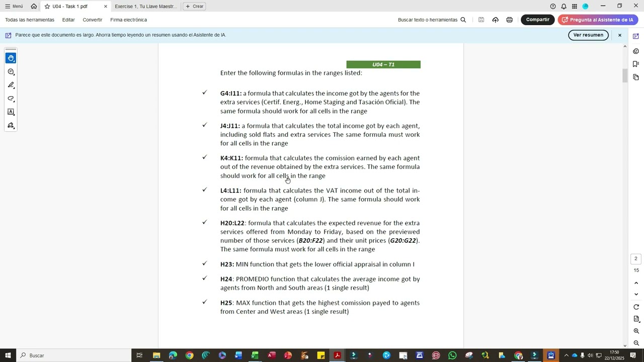Click the H25 bold label

226,303
